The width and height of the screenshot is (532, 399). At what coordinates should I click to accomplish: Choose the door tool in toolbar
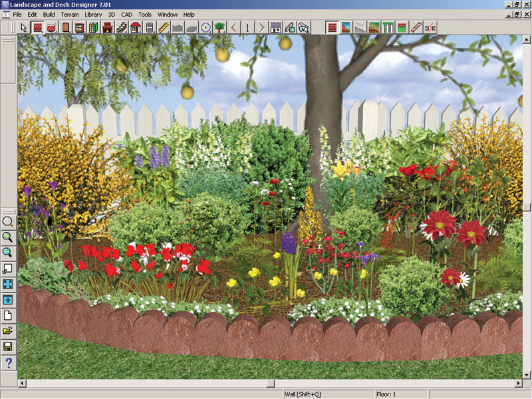pyautogui.click(x=66, y=27)
